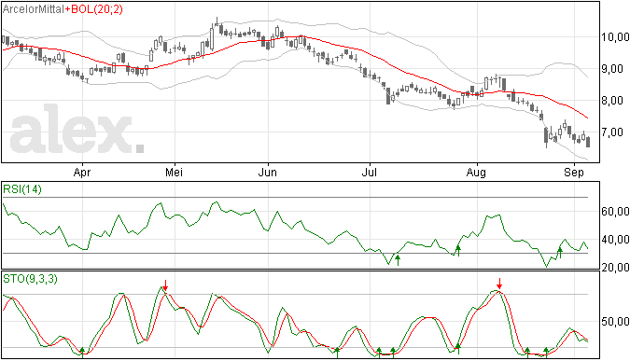Click the STO(9,3,3) panel label
644x361 pixels.
coord(31,279)
